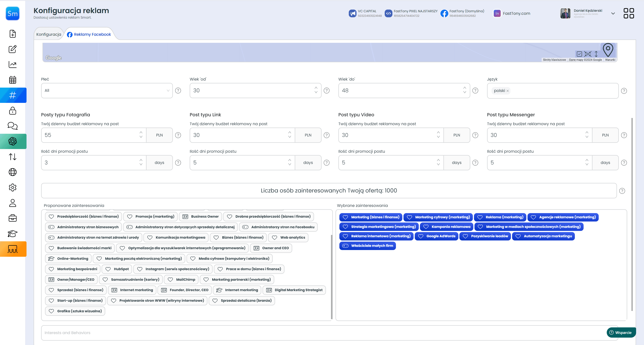The image size is (644, 345).
Task: Open the globe sidebar icon
Action: pyautogui.click(x=13, y=172)
